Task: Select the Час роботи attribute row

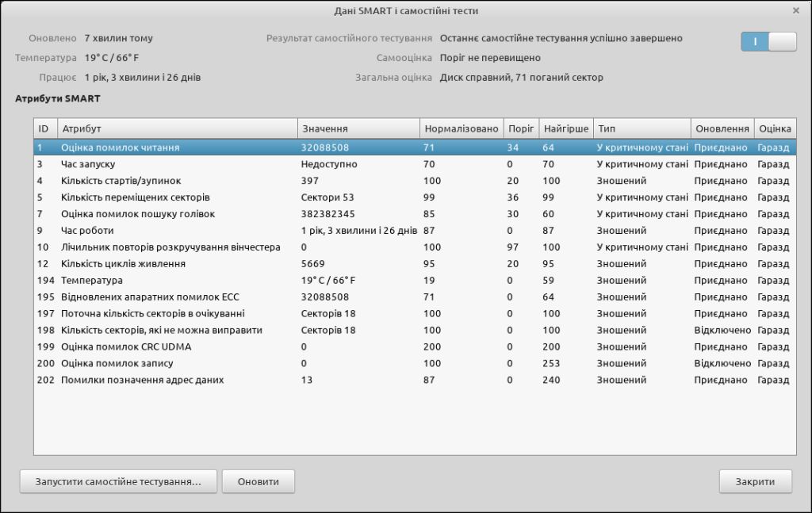Action: (415, 231)
